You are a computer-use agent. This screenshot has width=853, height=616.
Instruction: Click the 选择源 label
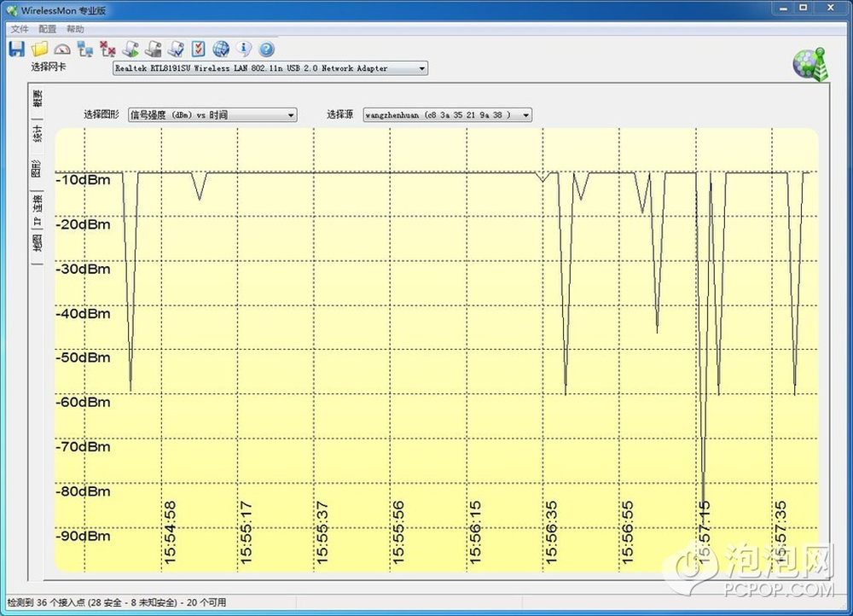coord(340,114)
